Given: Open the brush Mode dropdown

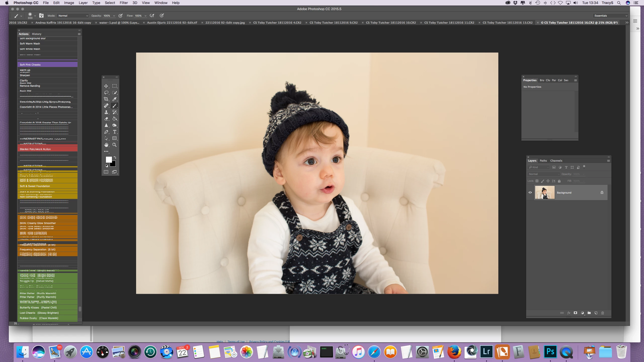Looking at the screenshot, I should 73,16.
